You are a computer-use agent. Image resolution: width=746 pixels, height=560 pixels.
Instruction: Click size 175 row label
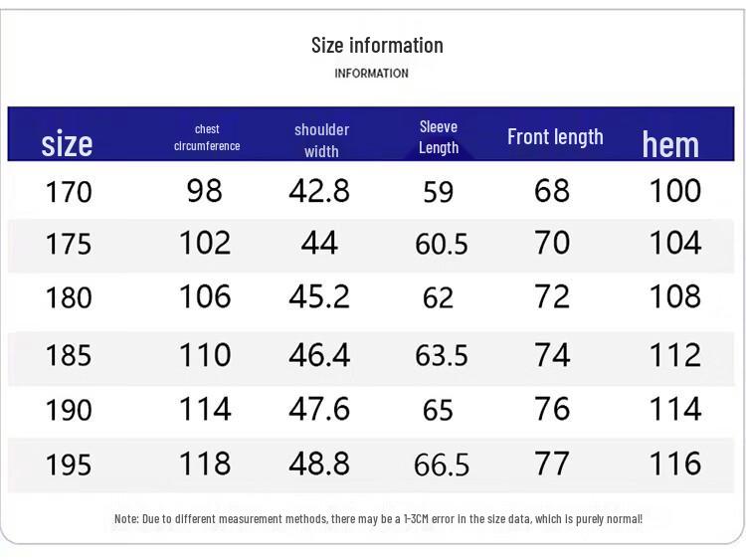[69, 244]
